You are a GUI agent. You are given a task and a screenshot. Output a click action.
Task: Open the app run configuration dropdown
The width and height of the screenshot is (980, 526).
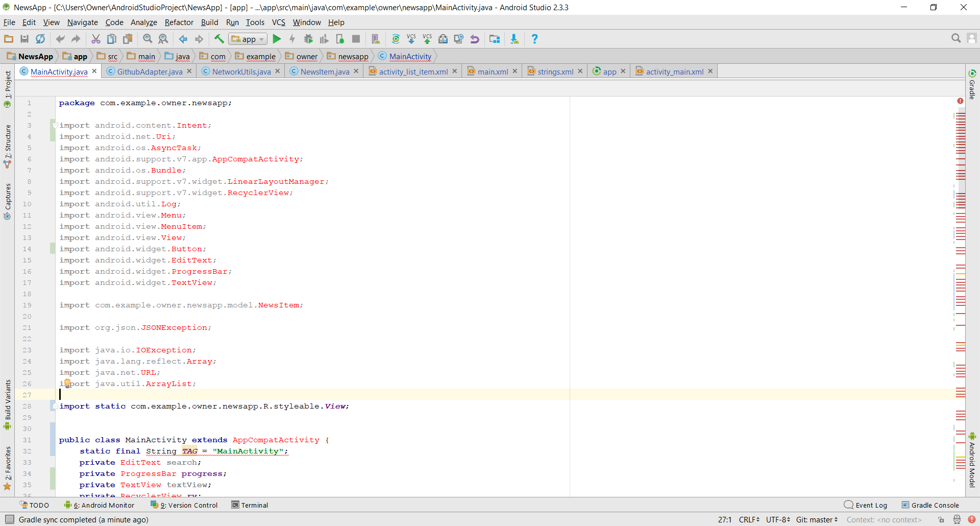click(248, 39)
